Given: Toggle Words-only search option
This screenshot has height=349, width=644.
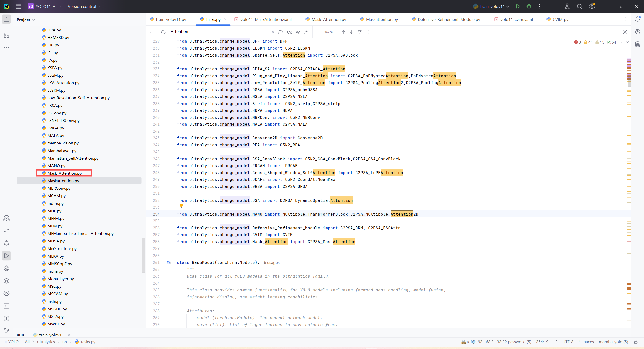Looking at the screenshot, I should [x=298, y=32].
